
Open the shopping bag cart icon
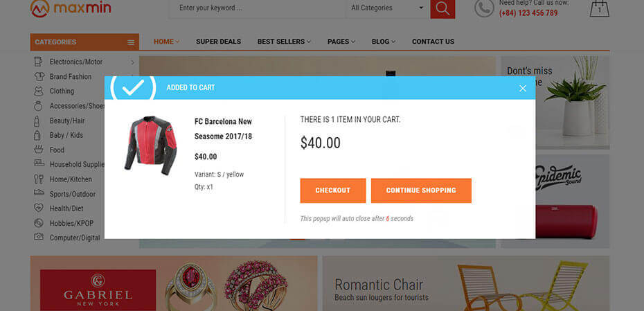599,8
